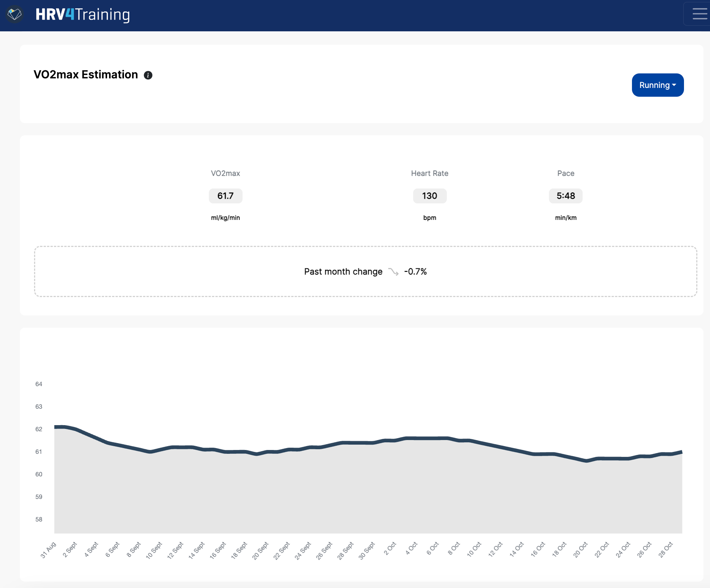Click the 62 y-axis label
This screenshot has height=588, width=710.
tap(39, 429)
